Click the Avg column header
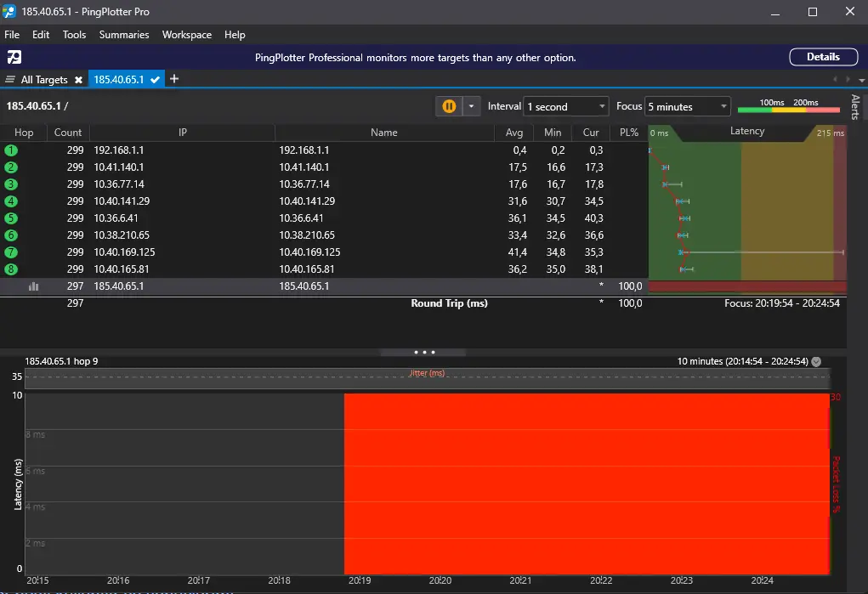 (x=514, y=133)
